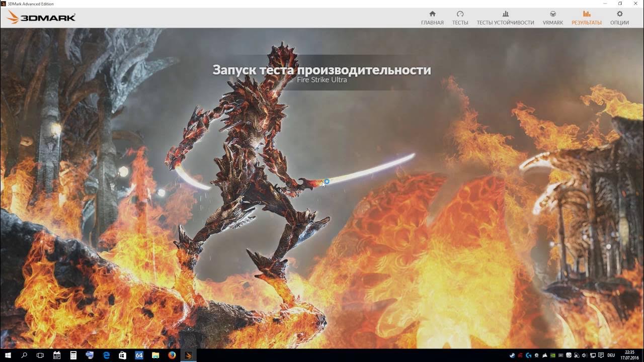Image resolution: width=644 pixels, height=362 pixels.
Task: Open Logitech tray icon
Action: coord(528,355)
